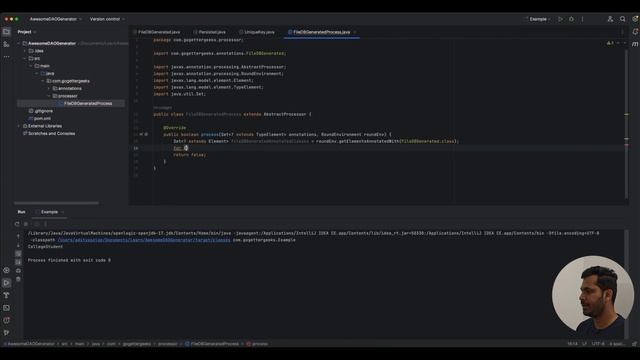The image size is (640, 360).
Task: Open the Maven tool window icon
Action: click(x=635, y=44)
